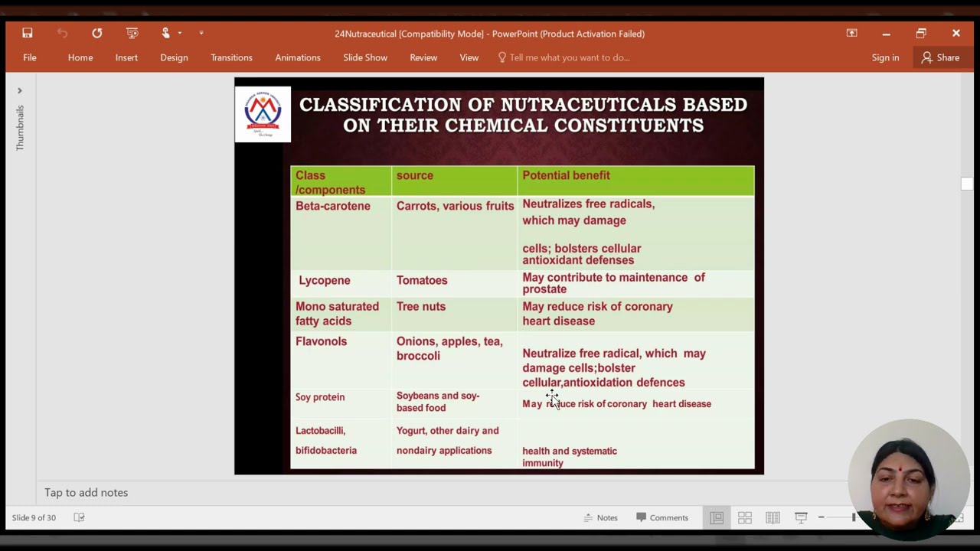Open the File menu
The image size is (980, 551).
coord(30,57)
